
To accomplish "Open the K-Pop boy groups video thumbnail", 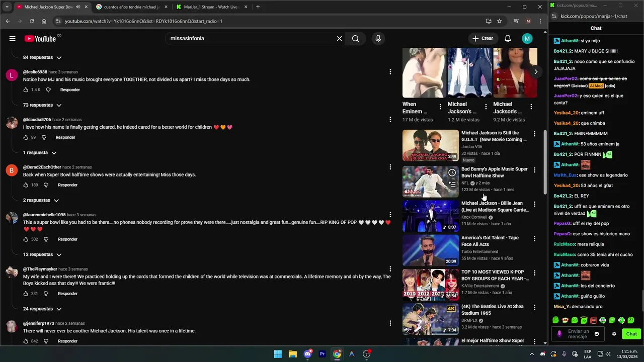I will click(x=430, y=285).
